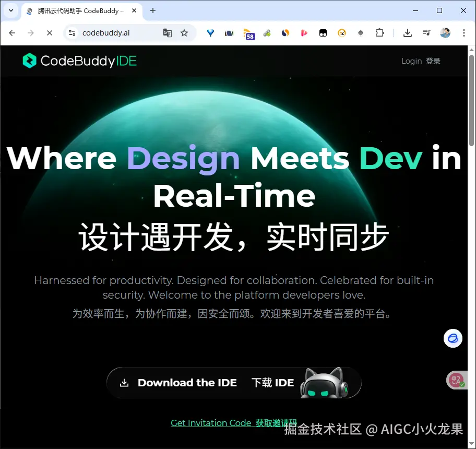Screen dimensions: 476x449
Task: Go back to previous page
Action: point(12,33)
